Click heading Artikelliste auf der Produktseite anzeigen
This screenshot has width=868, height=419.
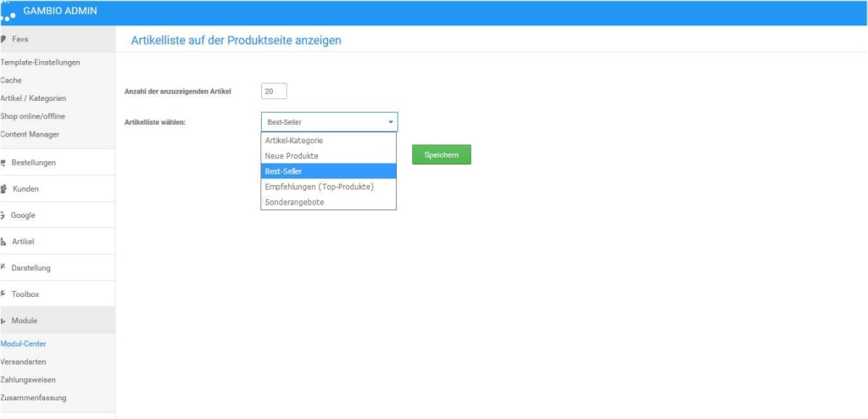tap(236, 41)
